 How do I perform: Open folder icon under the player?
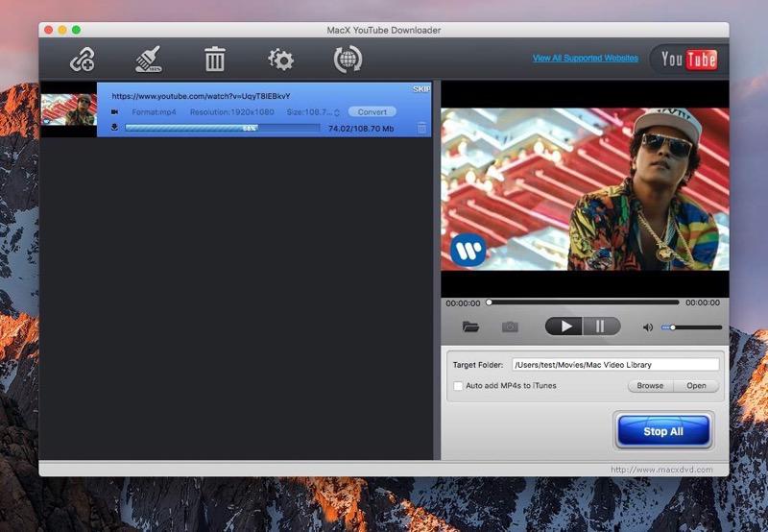coord(470,326)
